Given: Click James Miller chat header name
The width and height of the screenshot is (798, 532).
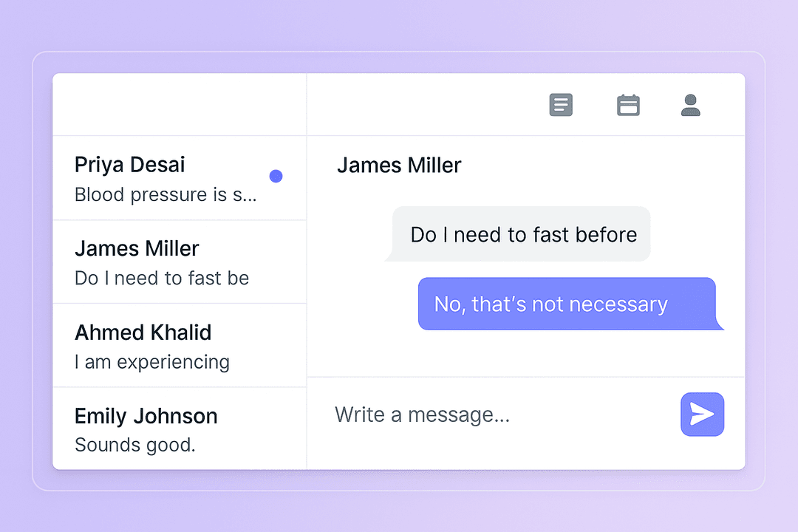Looking at the screenshot, I should (399, 166).
